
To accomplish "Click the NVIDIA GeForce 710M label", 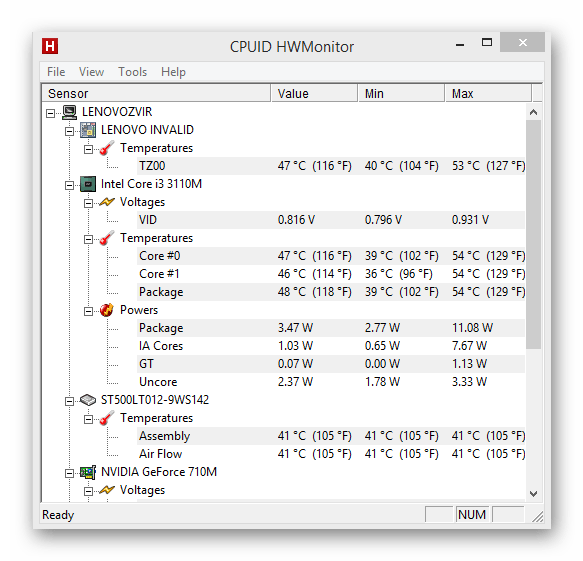I will tap(159, 472).
